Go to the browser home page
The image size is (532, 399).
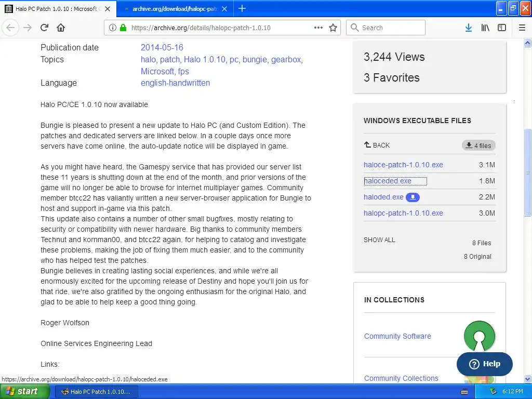pyautogui.click(x=61, y=28)
